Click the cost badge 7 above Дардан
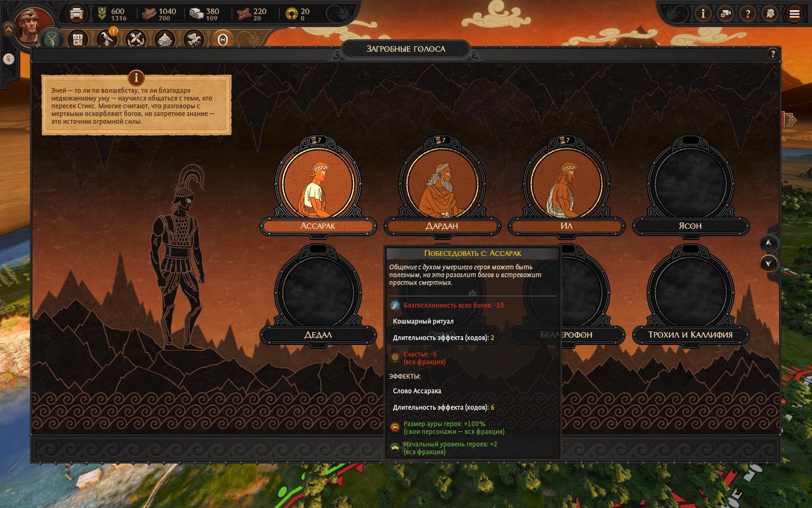Image resolution: width=812 pixels, height=508 pixels. point(441,140)
